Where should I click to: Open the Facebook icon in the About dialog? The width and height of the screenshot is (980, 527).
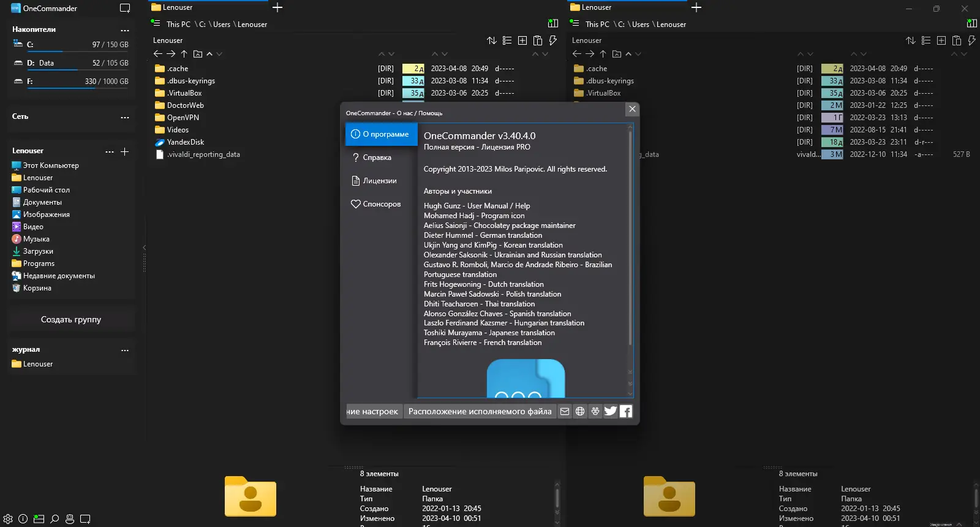626,411
